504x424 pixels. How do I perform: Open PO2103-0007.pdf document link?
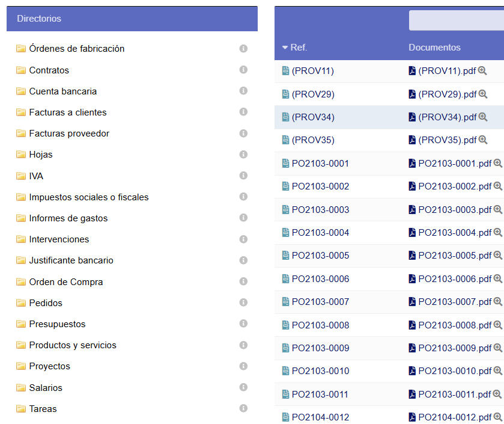pos(454,302)
